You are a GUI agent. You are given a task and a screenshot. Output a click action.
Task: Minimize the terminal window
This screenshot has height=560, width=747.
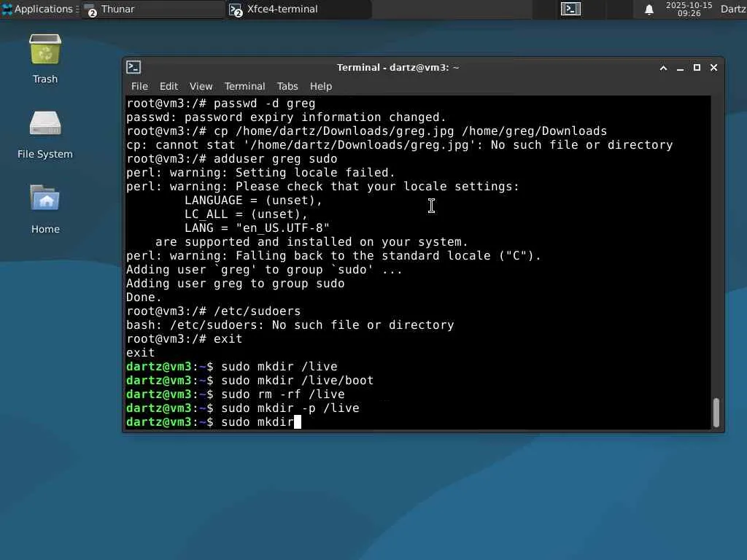(681, 68)
